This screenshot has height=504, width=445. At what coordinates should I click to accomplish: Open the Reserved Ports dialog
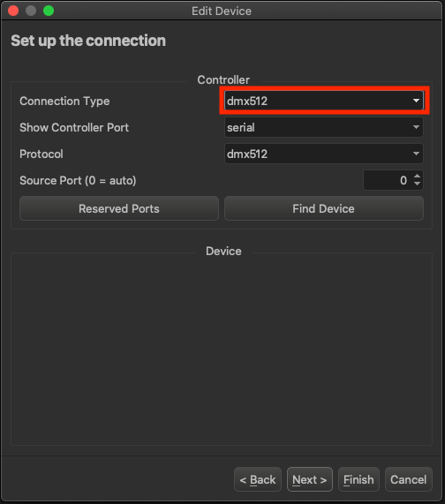pos(119,208)
